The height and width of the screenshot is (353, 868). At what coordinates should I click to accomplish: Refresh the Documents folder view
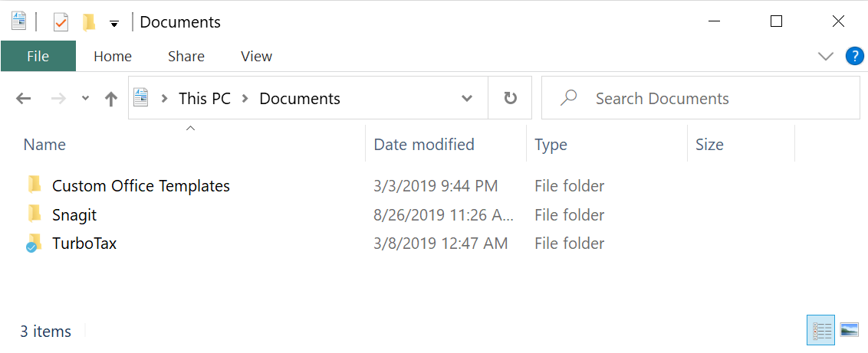[510, 99]
